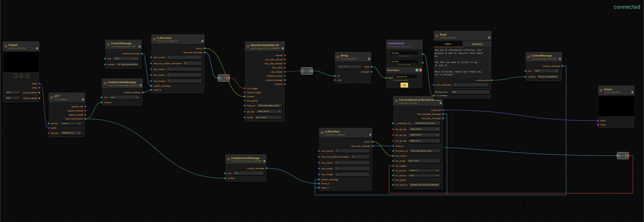Open the STT service dropdown
644x222 pixels.
71,124
